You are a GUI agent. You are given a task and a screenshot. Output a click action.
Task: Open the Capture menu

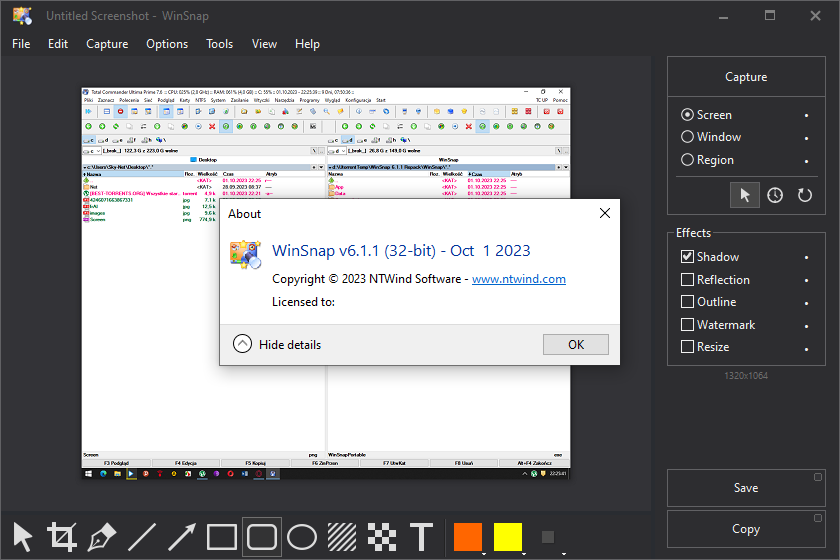coord(107,44)
